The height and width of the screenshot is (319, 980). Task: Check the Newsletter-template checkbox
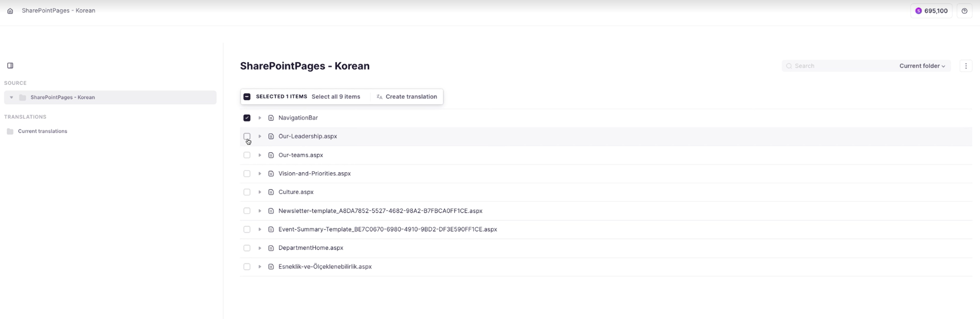247,211
